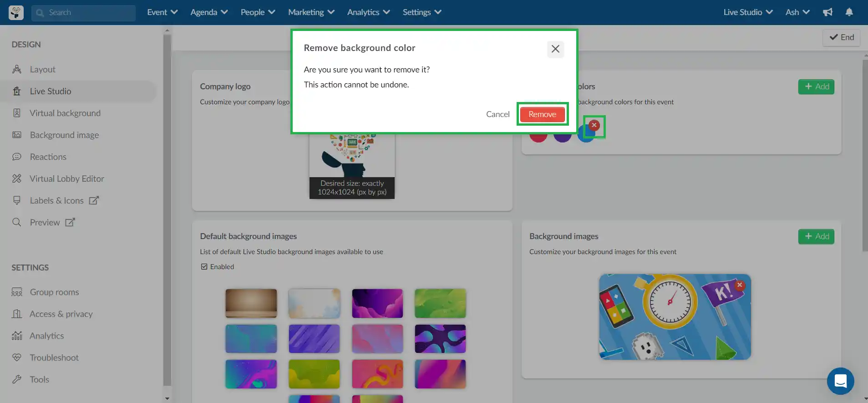Open the Settings dropdown menu

[x=422, y=12]
